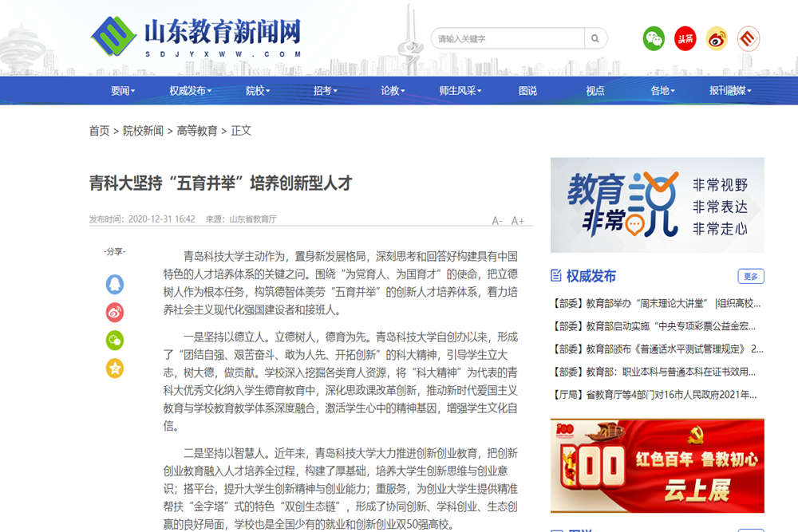
Task: Expand the 权威发布 navigation dropdown
Action: 190,91
